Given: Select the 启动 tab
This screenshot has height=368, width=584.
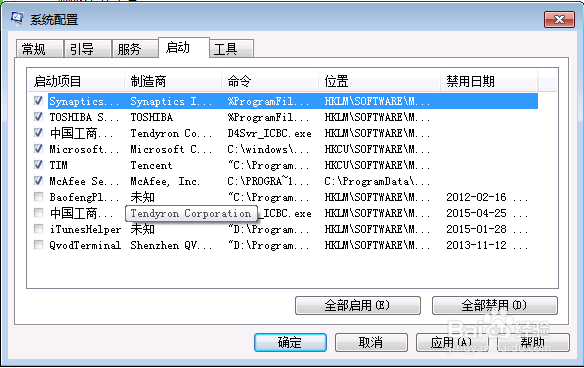Looking at the screenshot, I should pos(184,48).
